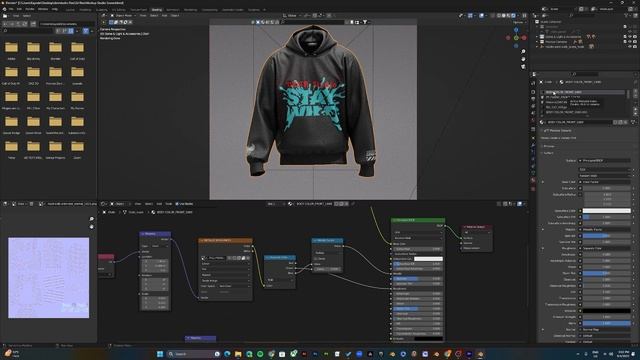Open the Edit menu
The width and height of the screenshot is (640, 360).
[x=19, y=9]
